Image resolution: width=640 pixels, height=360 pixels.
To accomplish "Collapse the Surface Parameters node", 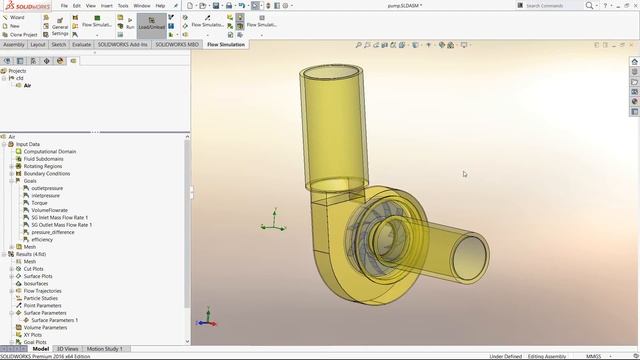I will tap(12, 313).
